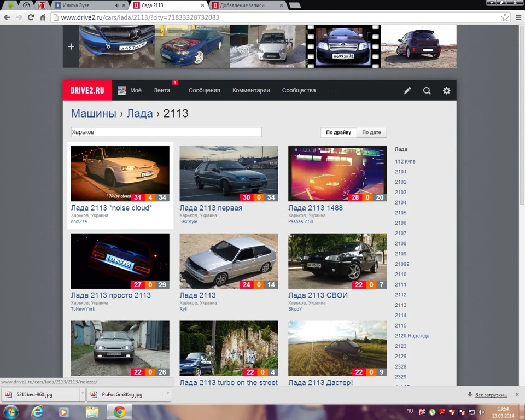Open Лада 2113 1488 title link
This screenshot has height=420, width=525.
tap(316, 208)
